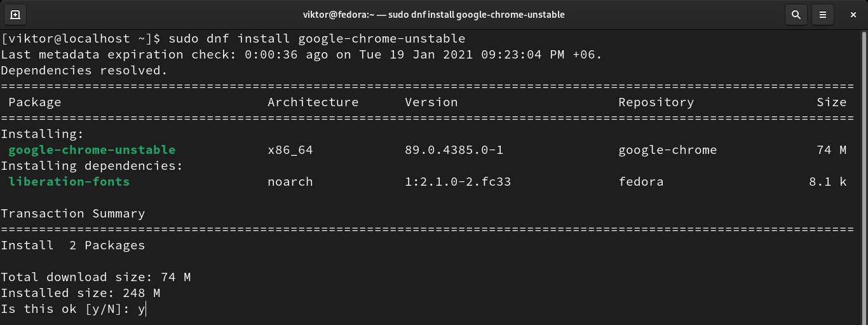
Task: Click the 'Install 2 Packages' line
Action: tap(72, 245)
